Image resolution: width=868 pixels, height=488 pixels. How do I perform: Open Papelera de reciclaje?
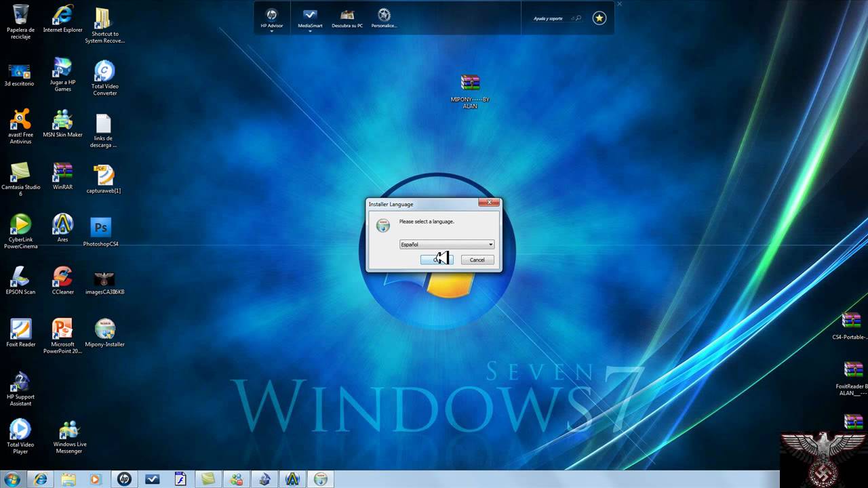[20, 22]
